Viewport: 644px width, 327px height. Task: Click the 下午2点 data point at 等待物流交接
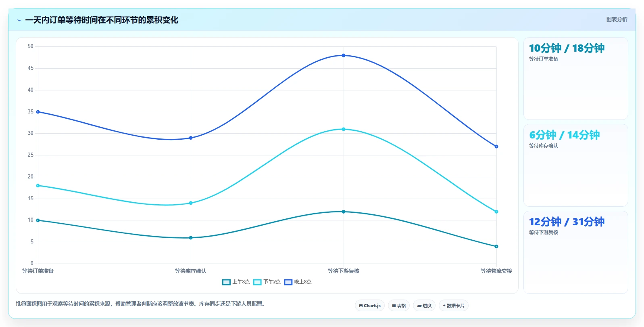(496, 212)
